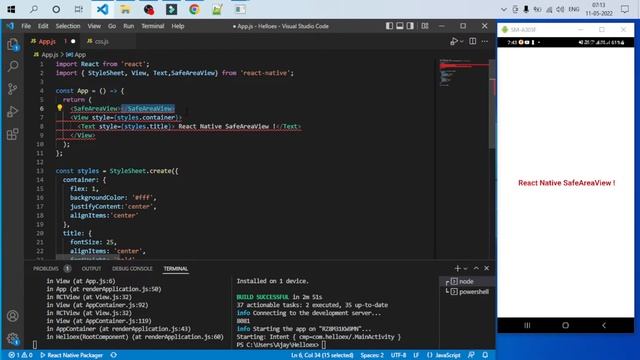Open the Extensions view
Screen dimensions: 640x360
click(13, 134)
